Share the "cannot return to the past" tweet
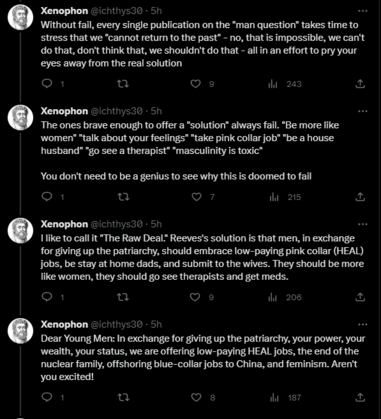 coord(360,84)
